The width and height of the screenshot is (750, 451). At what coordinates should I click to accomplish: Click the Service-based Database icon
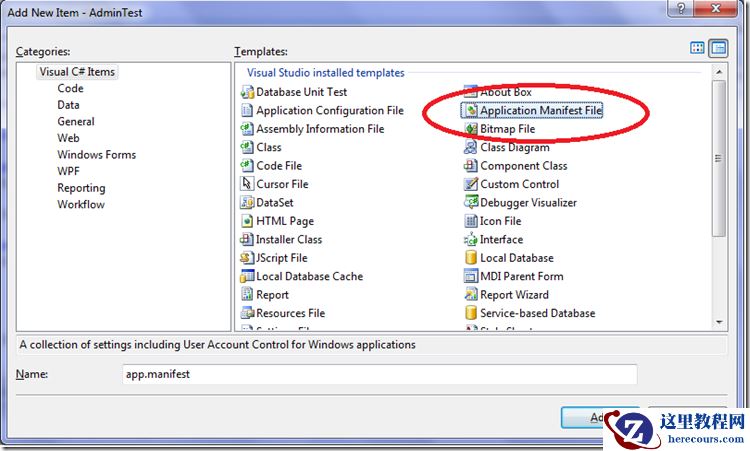[x=471, y=313]
